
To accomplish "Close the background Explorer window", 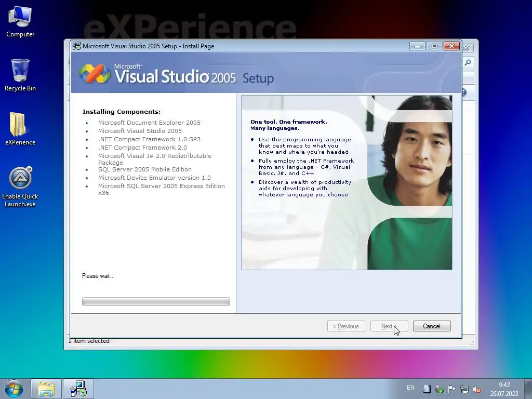I will [x=467, y=48].
